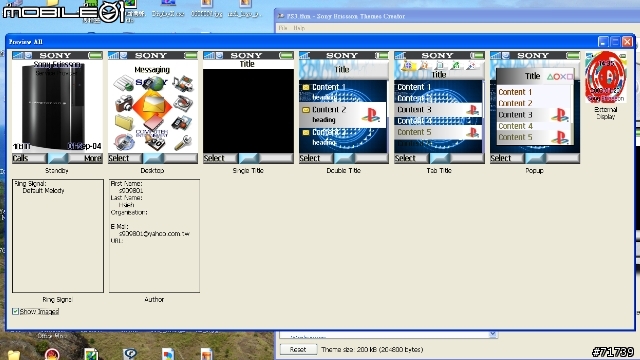Click PlayStation logo beside Content 2 heading
Image resolution: width=640 pixels, height=360 pixels.
(370, 114)
